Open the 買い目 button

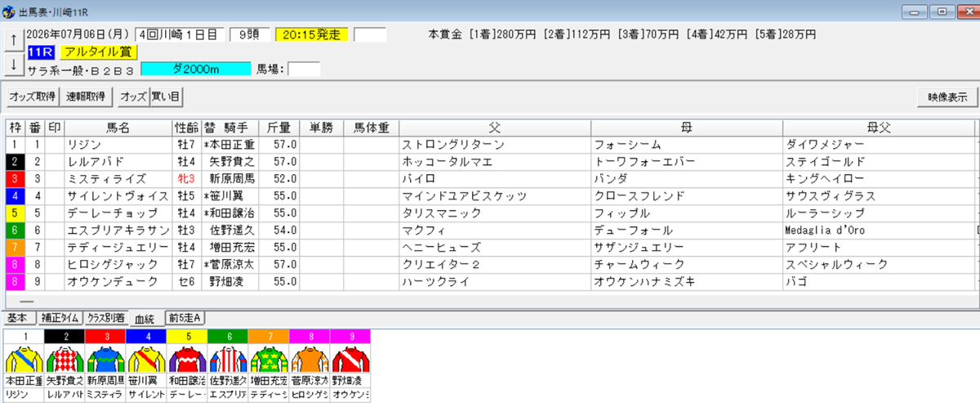tap(166, 96)
